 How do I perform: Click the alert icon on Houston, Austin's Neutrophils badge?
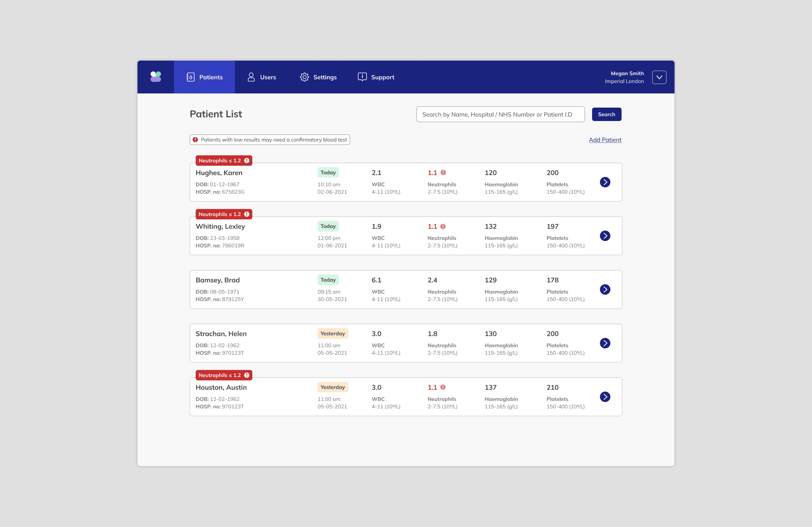247,375
